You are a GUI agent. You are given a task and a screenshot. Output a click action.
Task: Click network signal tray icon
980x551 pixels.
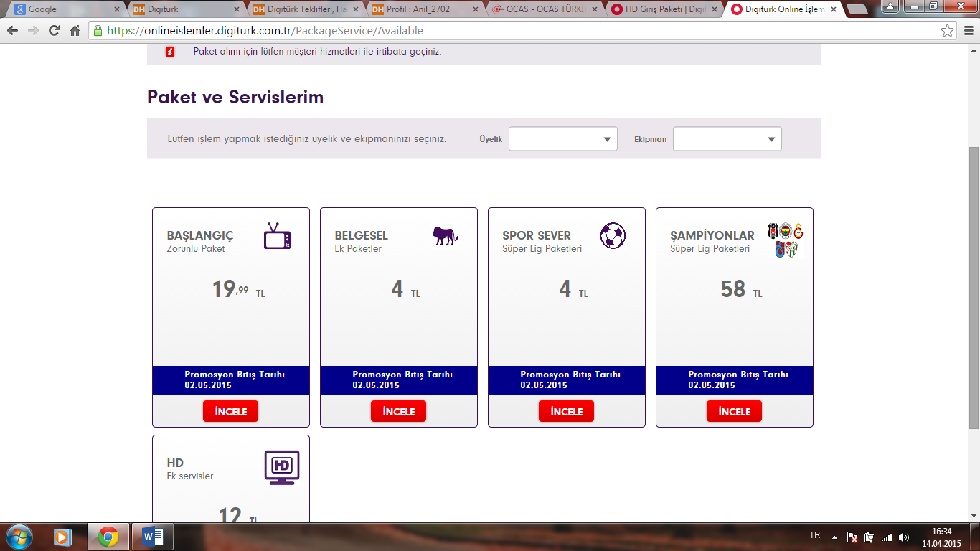(x=887, y=537)
